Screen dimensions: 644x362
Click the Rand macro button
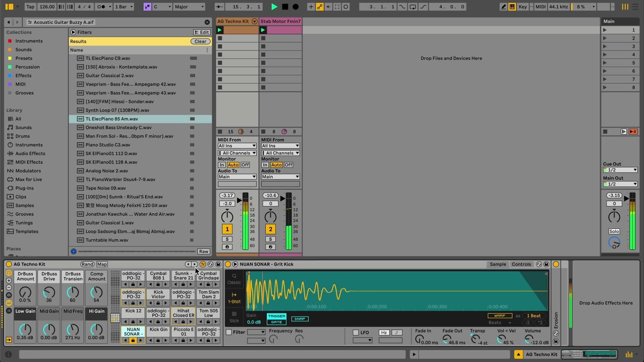(x=88, y=264)
